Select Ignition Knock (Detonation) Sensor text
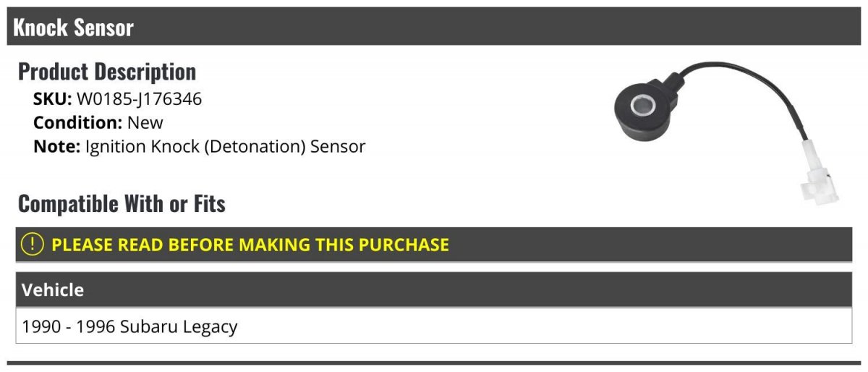The height and width of the screenshot is (372, 868). coord(225,146)
